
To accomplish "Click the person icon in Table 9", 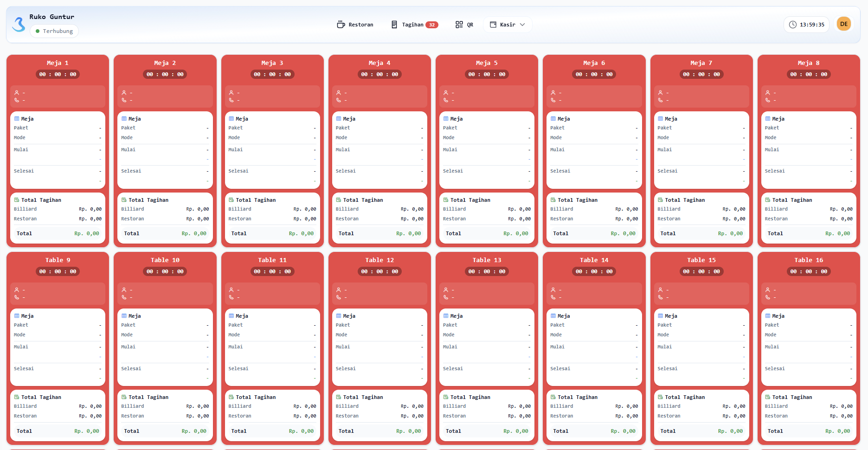I will tap(17, 290).
